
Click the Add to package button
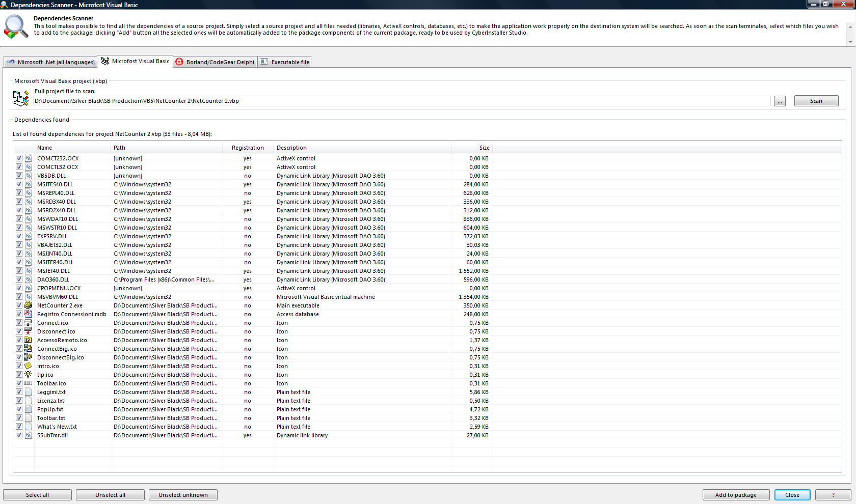tap(736, 495)
